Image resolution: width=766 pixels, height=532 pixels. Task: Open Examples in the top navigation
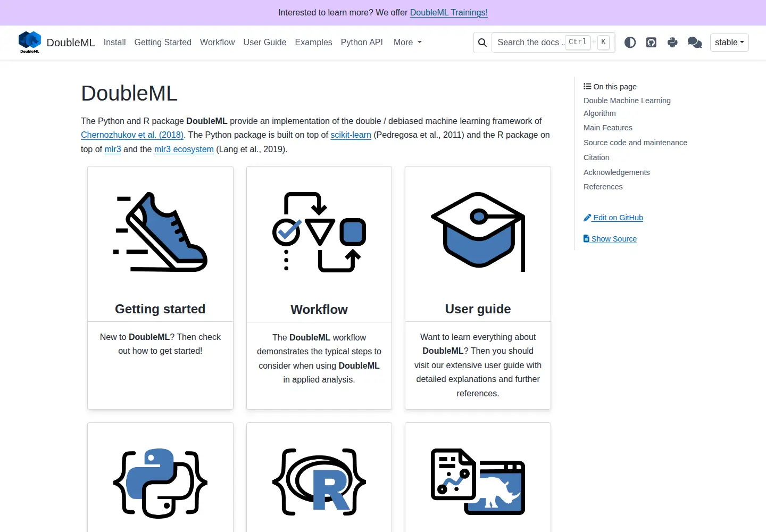coord(313,42)
